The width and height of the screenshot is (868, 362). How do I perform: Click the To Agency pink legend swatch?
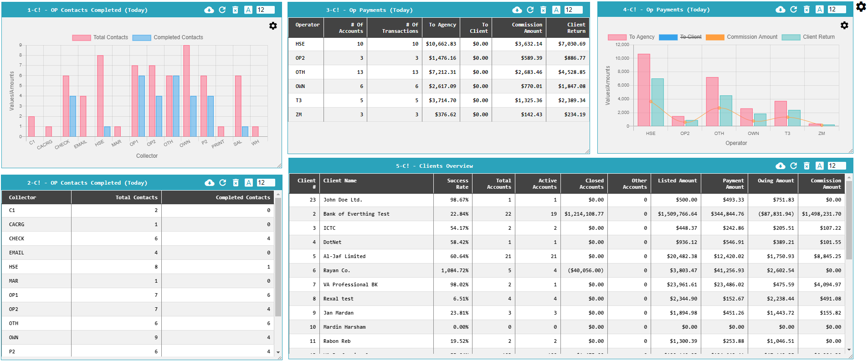coord(617,37)
